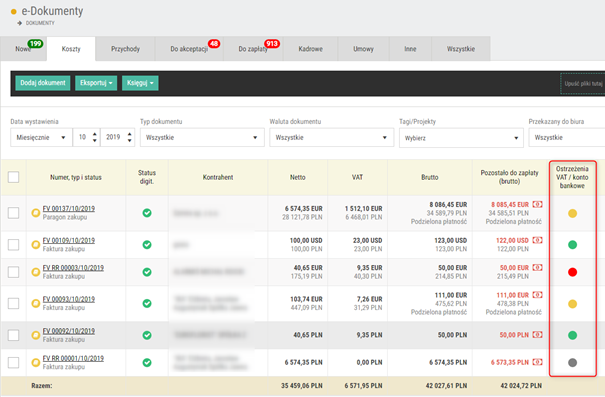Open the Do zapłaty tab
Image resolution: width=605 pixels, height=397 pixels.
[x=253, y=49]
